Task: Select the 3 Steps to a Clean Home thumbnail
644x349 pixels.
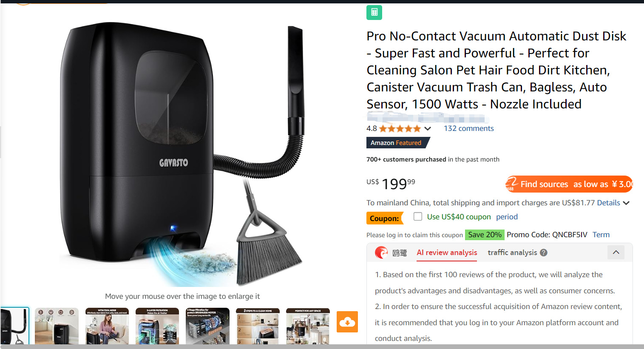Action: point(258,326)
